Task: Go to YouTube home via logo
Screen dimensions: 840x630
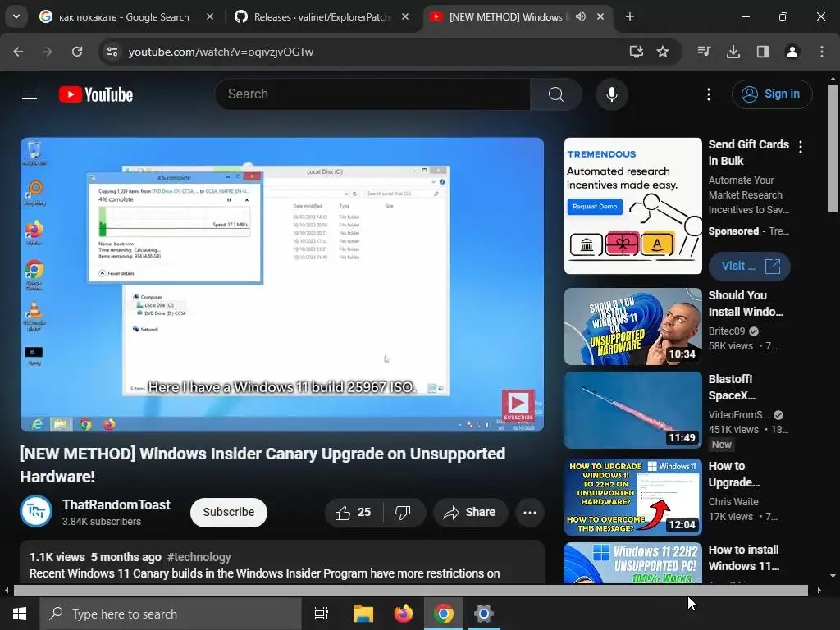Action: point(96,94)
